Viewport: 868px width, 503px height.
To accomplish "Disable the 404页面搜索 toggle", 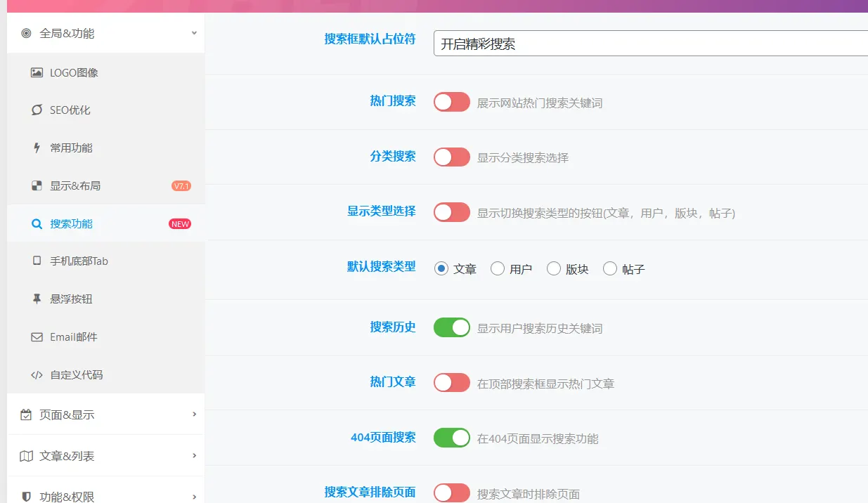I will tap(451, 438).
